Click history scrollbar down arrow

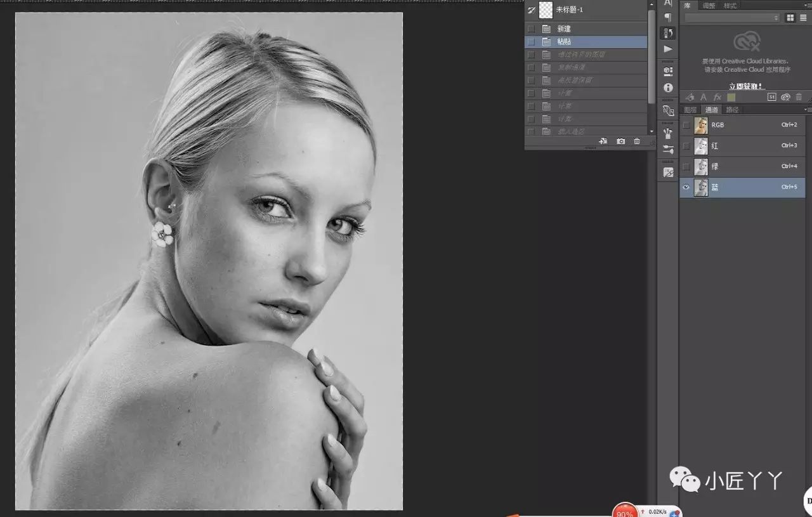pyautogui.click(x=652, y=131)
